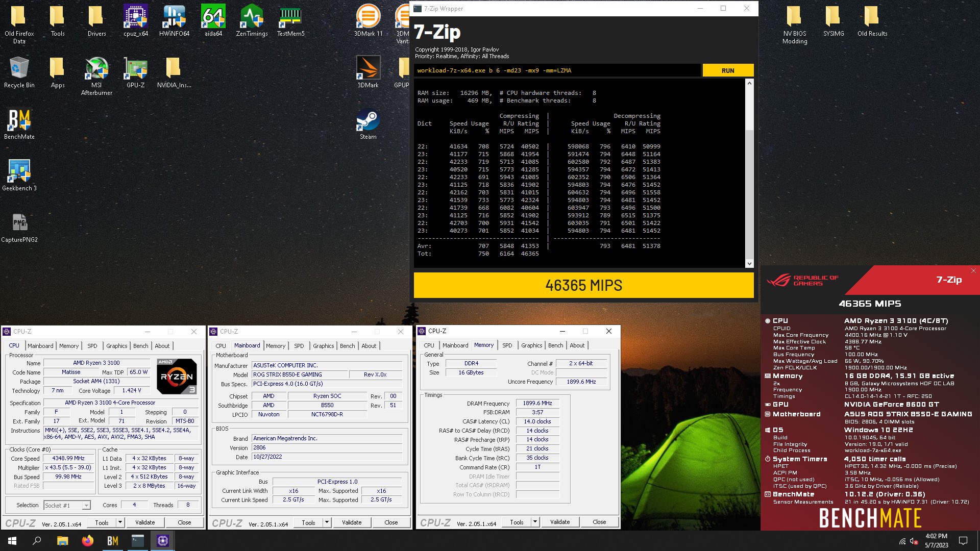Screen dimensions: 980x551
Task: Run the 7-Zip benchmark
Action: click(728, 70)
